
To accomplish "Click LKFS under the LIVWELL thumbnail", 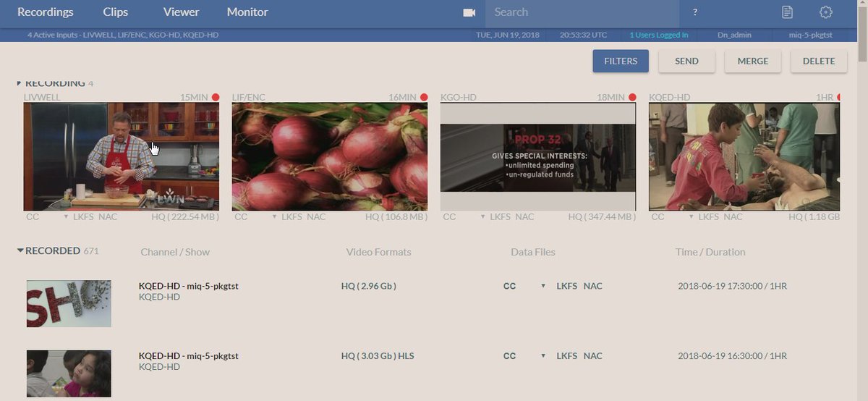I will pyautogui.click(x=83, y=216).
